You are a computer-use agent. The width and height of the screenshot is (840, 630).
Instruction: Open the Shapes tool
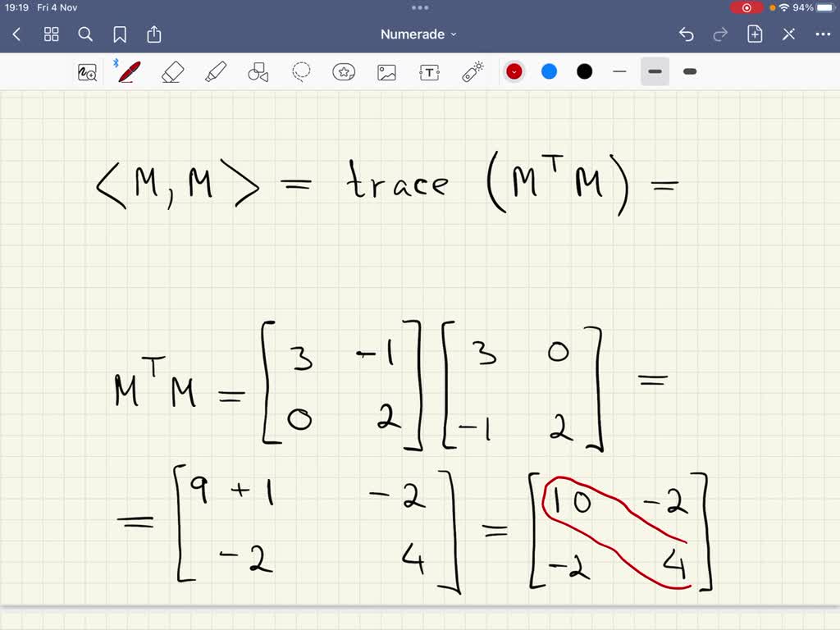coord(258,71)
